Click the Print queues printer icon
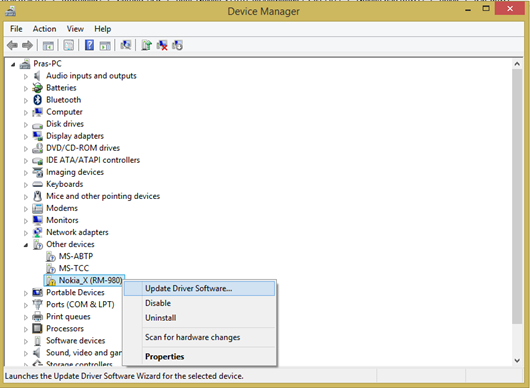 tap(37, 317)
